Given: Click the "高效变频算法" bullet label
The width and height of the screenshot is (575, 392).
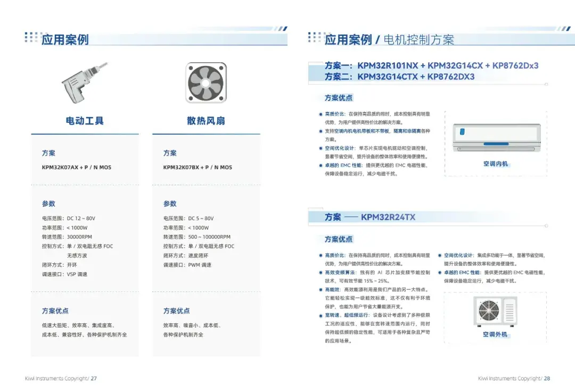Looking at the screenshot, I should pos(340,272).
